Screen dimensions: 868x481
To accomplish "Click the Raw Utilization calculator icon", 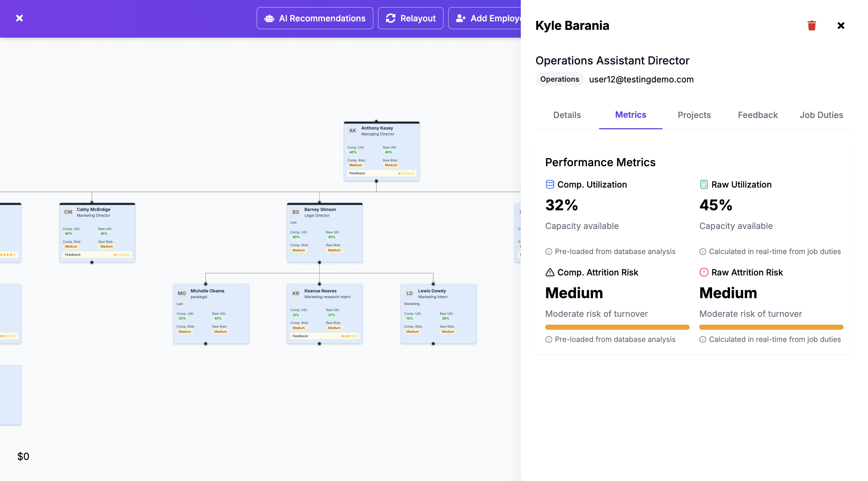I will pyautogui.click(x=704, y=184).
